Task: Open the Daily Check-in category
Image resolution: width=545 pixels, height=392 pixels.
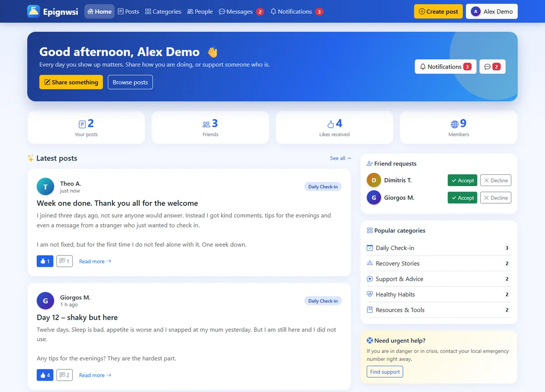Action: coord(438,248)
